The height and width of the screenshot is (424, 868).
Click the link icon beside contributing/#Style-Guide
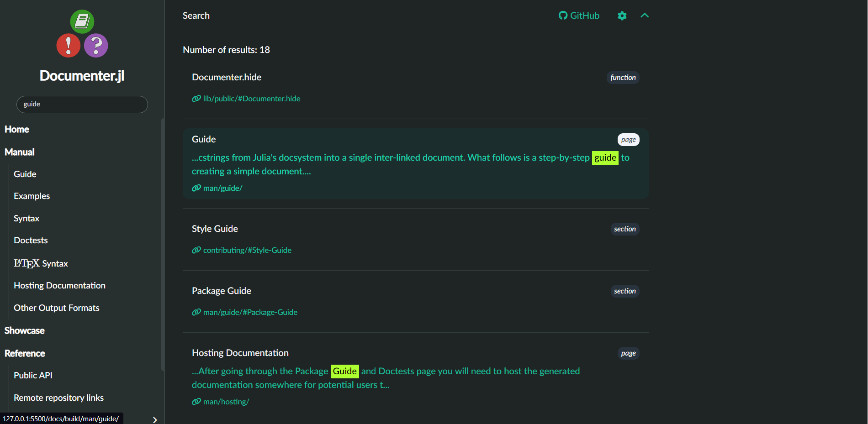[196, 250]
